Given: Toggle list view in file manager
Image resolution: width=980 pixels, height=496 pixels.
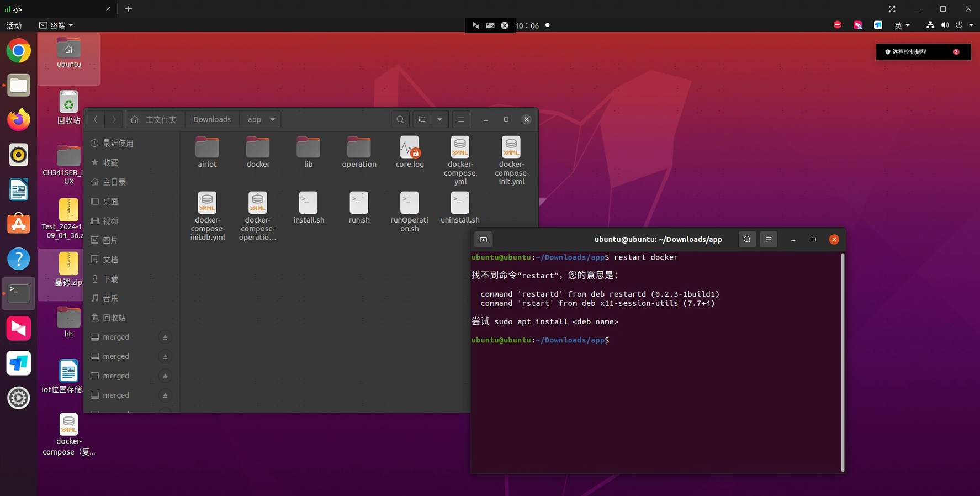Looking at the screenshot, I should tap(422, 119).
